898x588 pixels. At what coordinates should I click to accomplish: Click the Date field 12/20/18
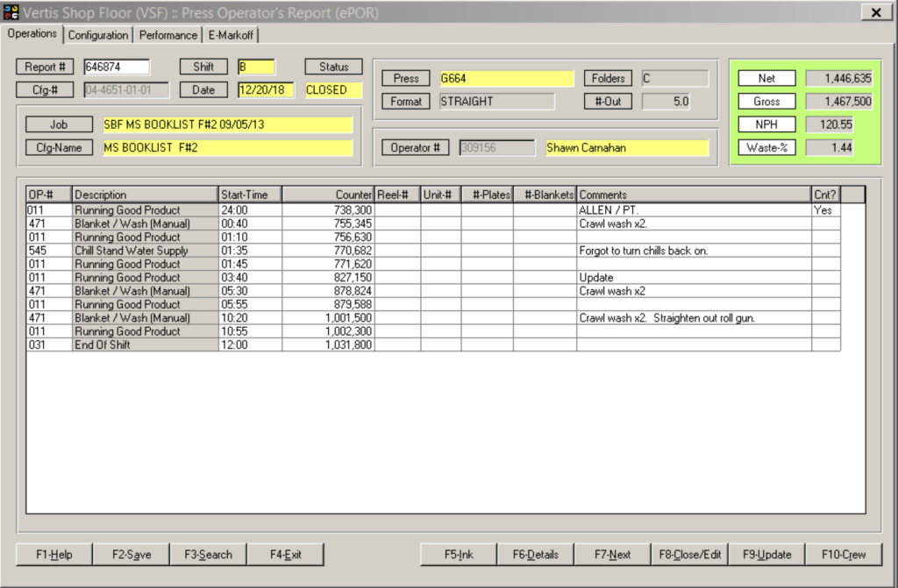click(266, 90)
